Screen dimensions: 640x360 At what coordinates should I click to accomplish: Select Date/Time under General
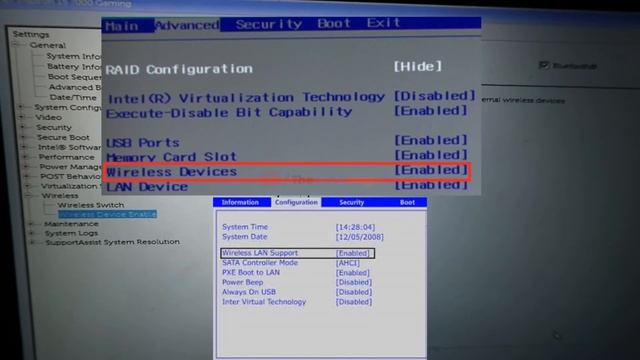click(73, 97)
